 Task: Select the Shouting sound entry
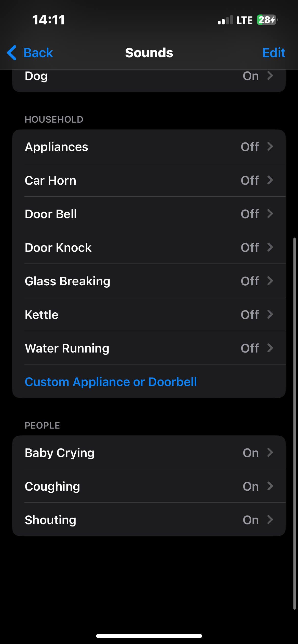point(50,520)
